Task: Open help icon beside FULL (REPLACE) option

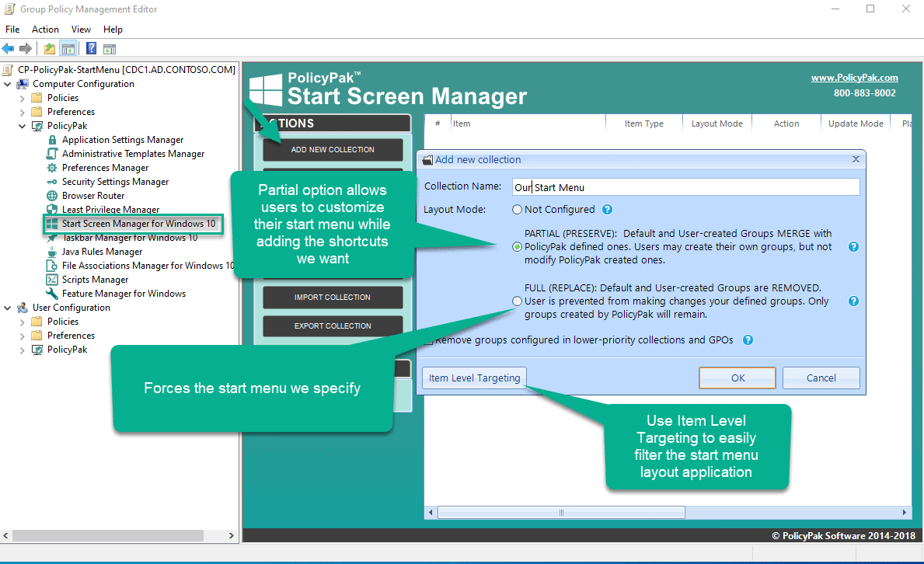Action: point(853,301)
